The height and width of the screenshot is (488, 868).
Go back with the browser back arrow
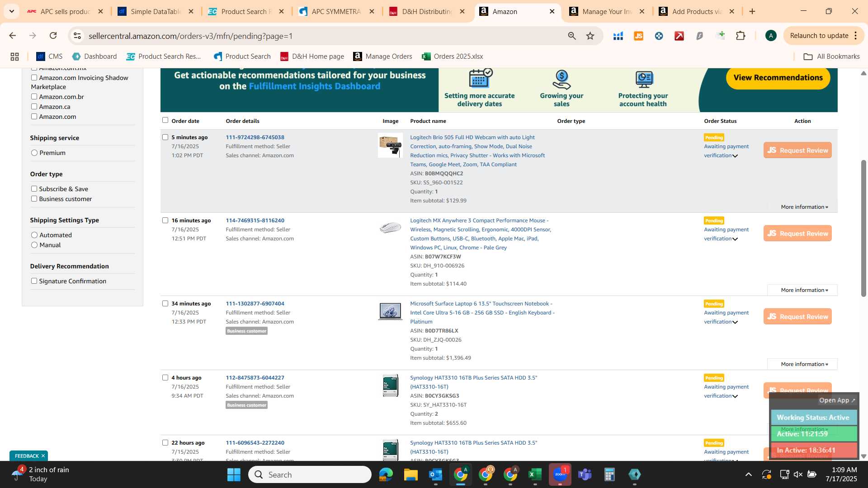point(13,36)
